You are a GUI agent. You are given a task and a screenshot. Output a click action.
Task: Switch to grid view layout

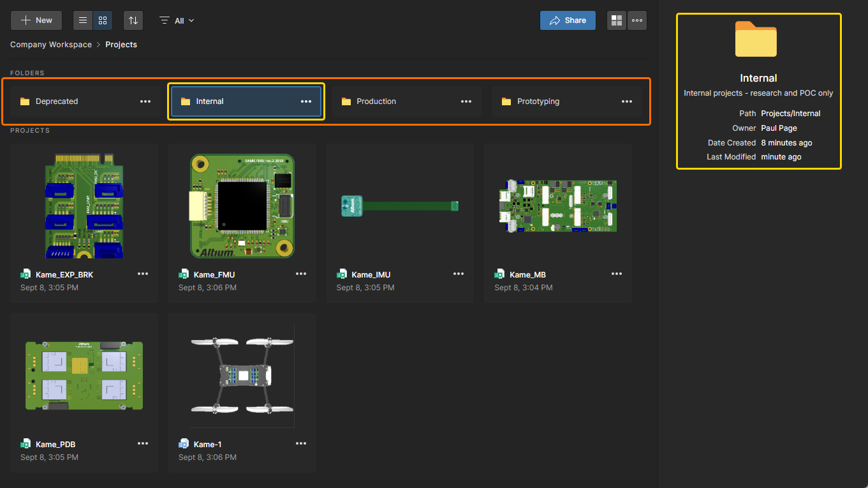[x=103, y=20]
